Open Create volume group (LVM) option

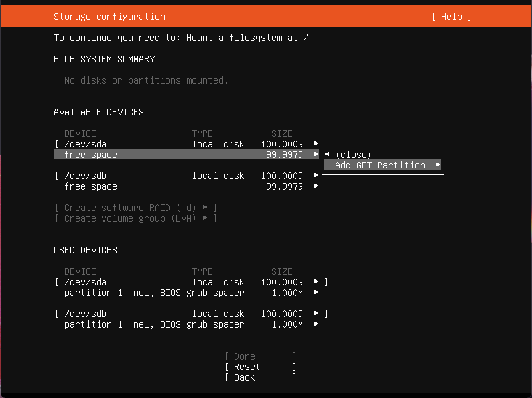(135, 218)
